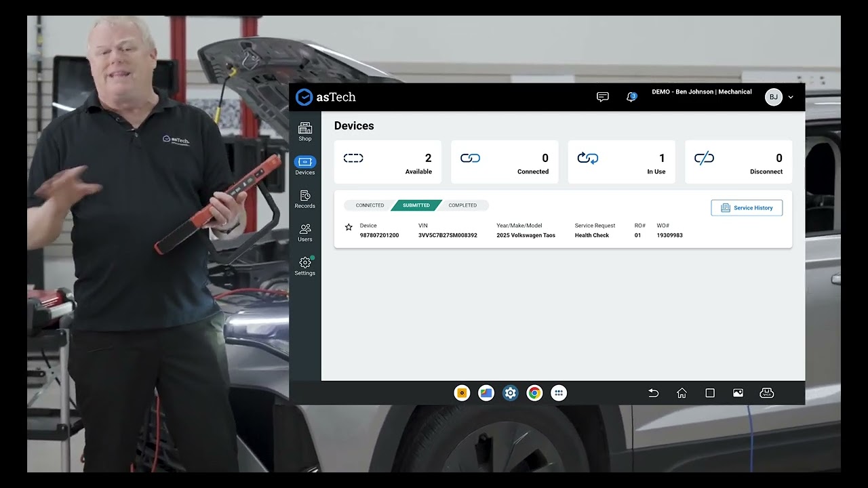Screen dimensions: 868x488
Task: Tap the VCI vehicle connection icon
Action: click(x=767, y=393)
